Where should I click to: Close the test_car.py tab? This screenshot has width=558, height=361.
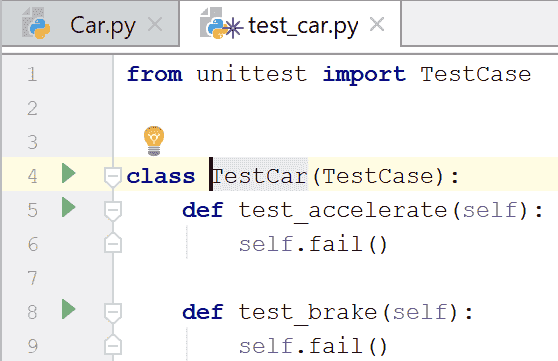[377, 25]
